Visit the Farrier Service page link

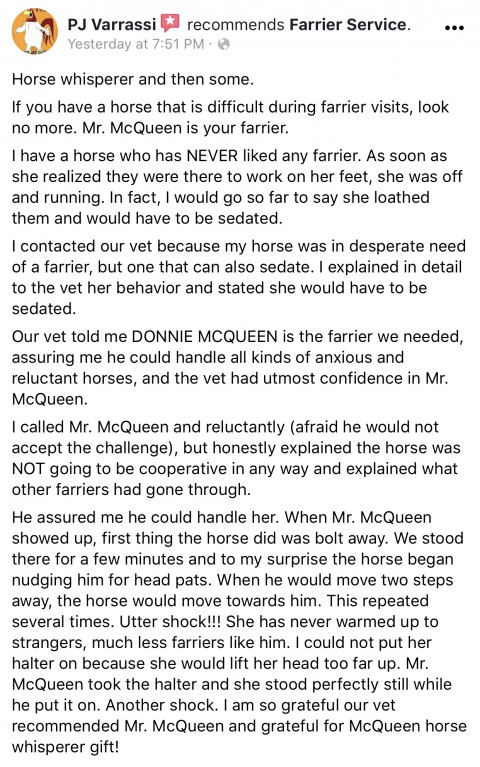[348, 24]
